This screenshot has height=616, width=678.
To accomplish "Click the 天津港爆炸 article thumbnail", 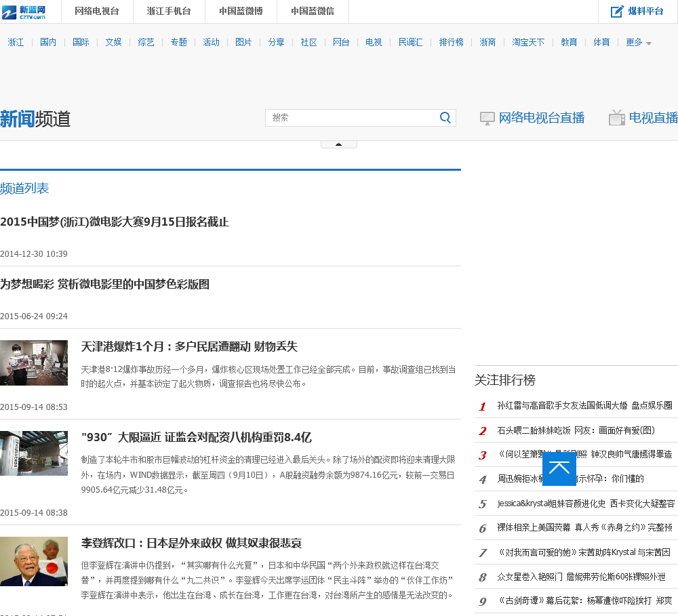I will pyautogui.click(x=34, y=363).
